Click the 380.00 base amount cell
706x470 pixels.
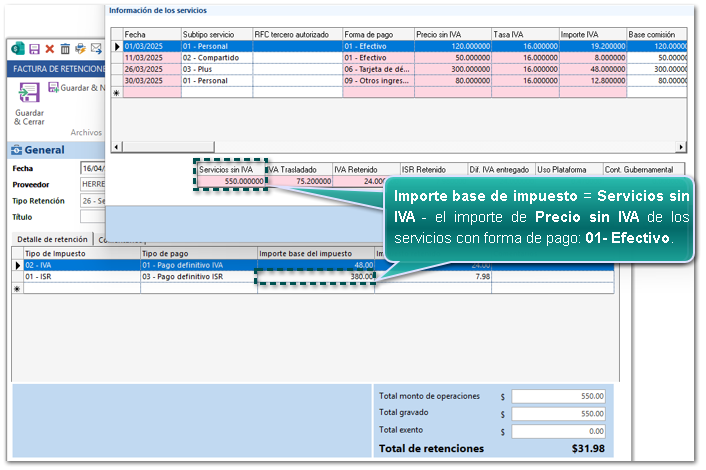coord(316,276)
